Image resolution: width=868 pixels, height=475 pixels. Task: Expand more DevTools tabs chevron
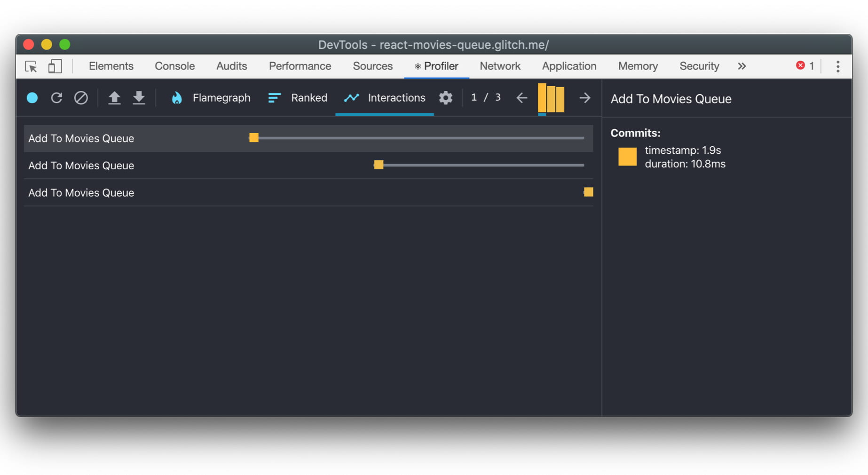[x=742, y=66]
